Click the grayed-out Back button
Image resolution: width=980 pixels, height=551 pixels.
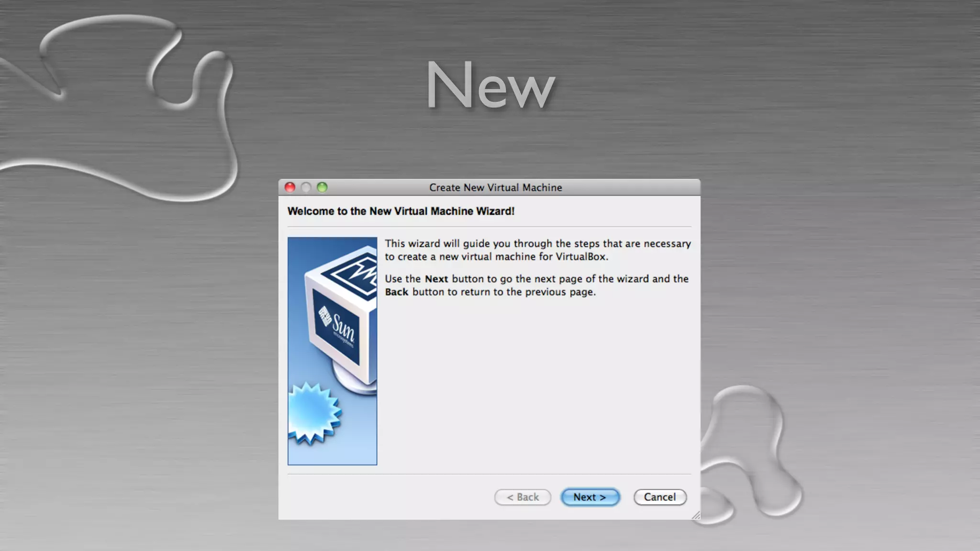point(523,497)
